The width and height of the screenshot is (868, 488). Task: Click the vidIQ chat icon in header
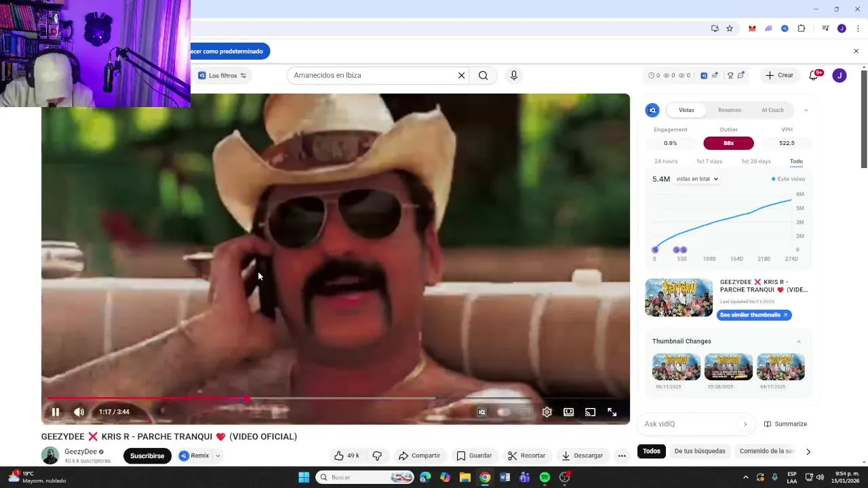pos(741,75)
